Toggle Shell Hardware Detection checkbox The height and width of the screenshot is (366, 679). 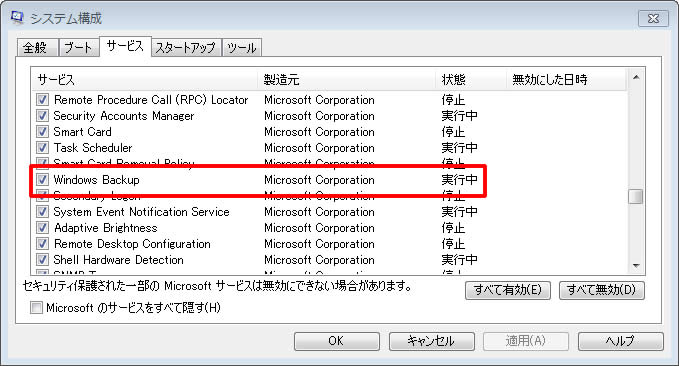point(42,259)
